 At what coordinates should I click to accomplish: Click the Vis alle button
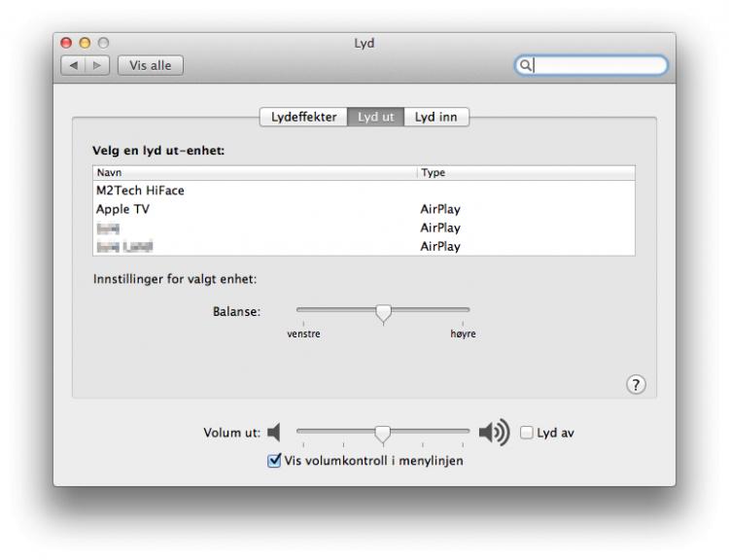pos(150,65)
